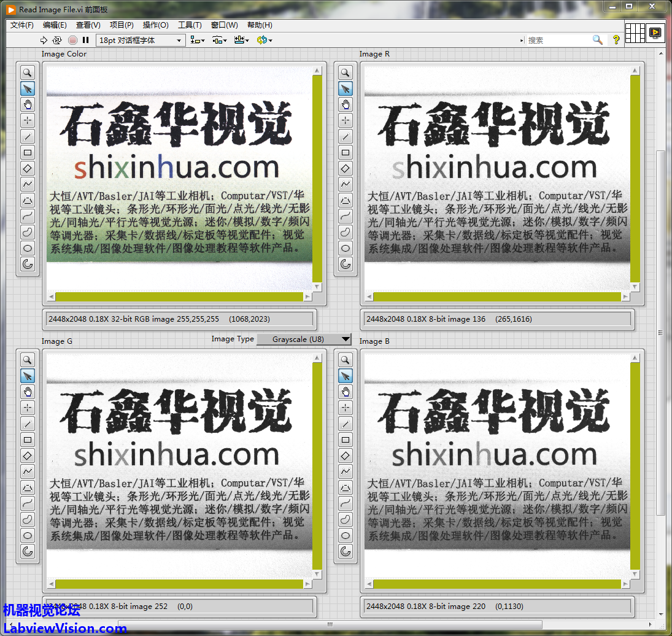Open the 工具(T) menu

pos(190,25)
